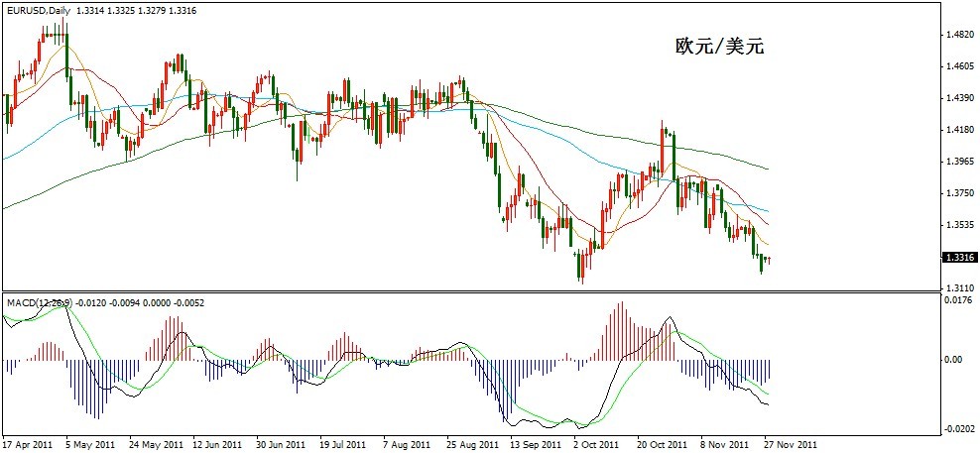Click the 1.4390 price axis label
Screen dimensions: 980x453
pyautogui.click(x=962, y=99)
